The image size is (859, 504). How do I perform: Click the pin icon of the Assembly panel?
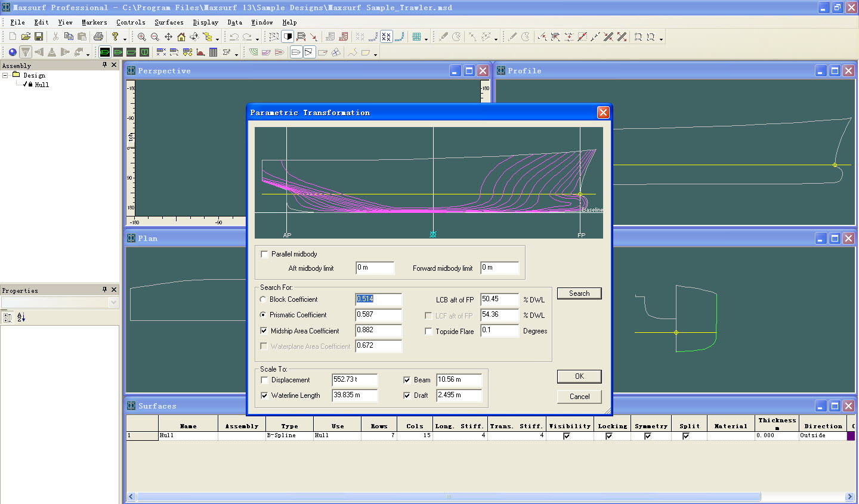point(104,65)
